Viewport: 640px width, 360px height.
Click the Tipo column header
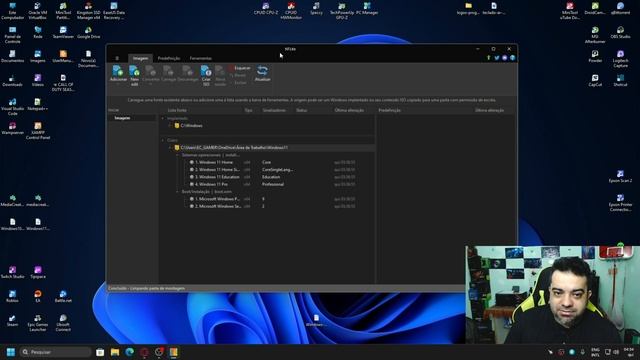(248, 110)
